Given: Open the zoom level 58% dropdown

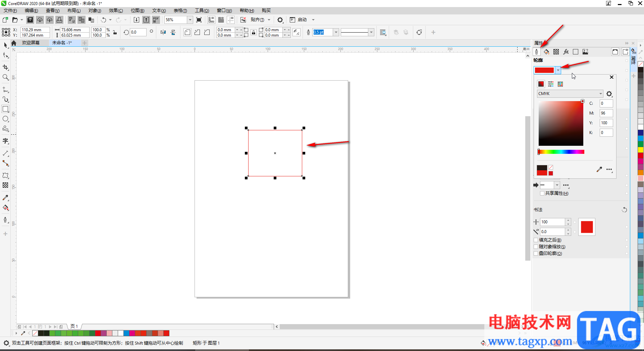Looking at the screenshot, I should 190,20.
